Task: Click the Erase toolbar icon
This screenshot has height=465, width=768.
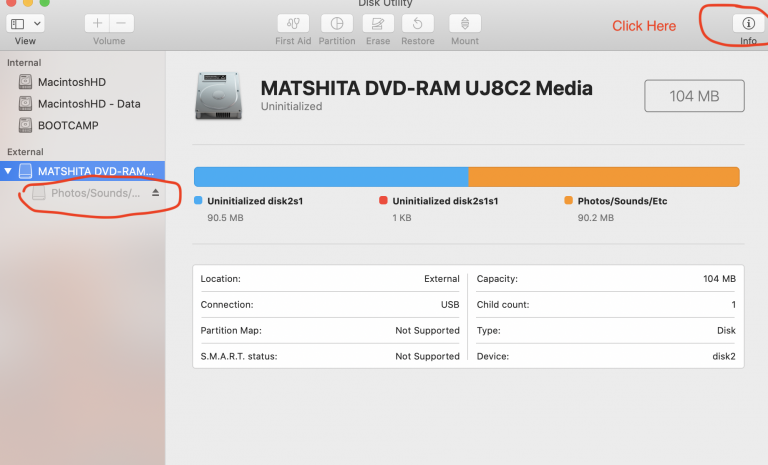Action: 378,23
